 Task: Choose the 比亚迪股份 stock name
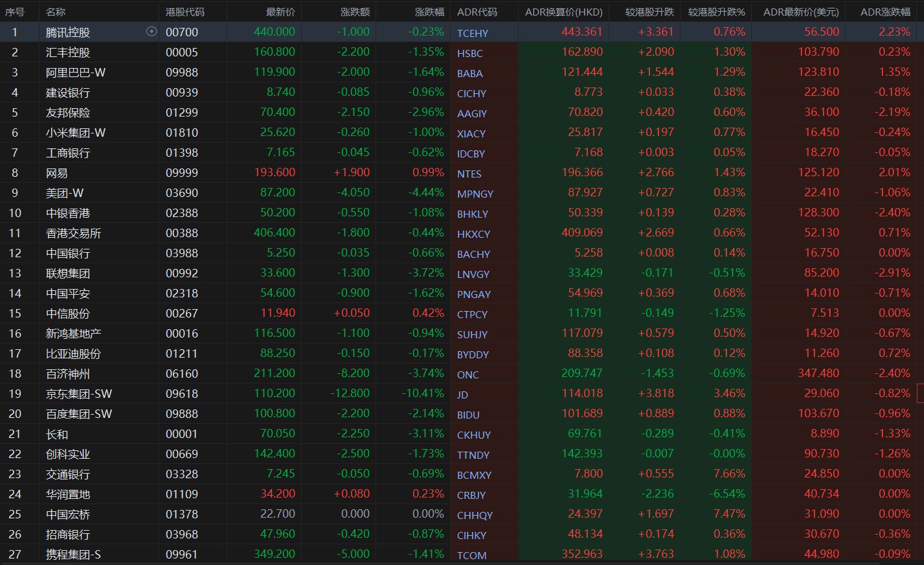(74, 354)
